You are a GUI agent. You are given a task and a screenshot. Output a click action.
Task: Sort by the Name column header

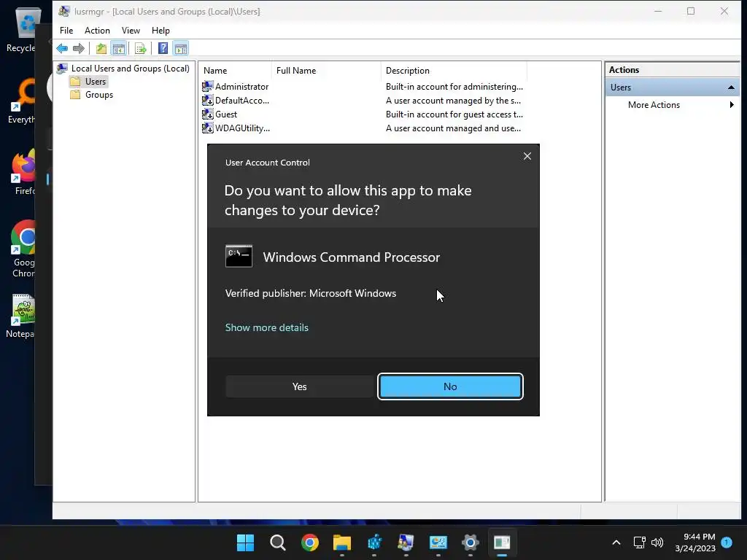click(x=235, y=71)
